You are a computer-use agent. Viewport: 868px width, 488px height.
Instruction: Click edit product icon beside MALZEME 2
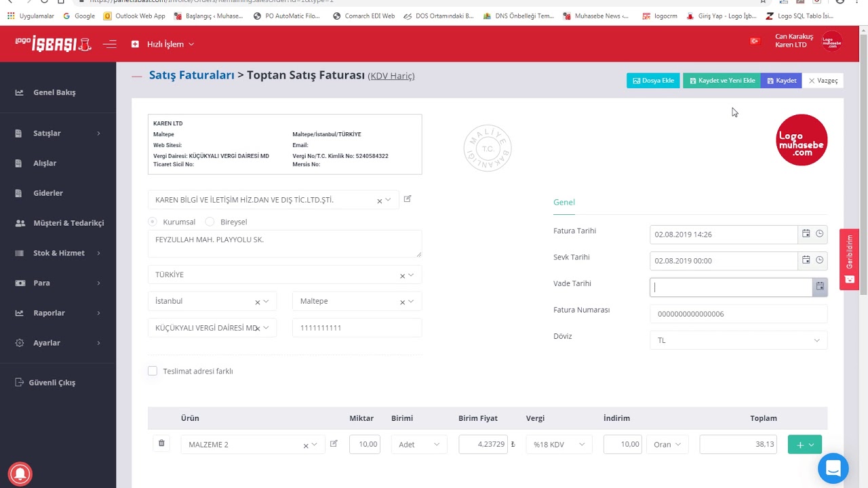(334, 444)
